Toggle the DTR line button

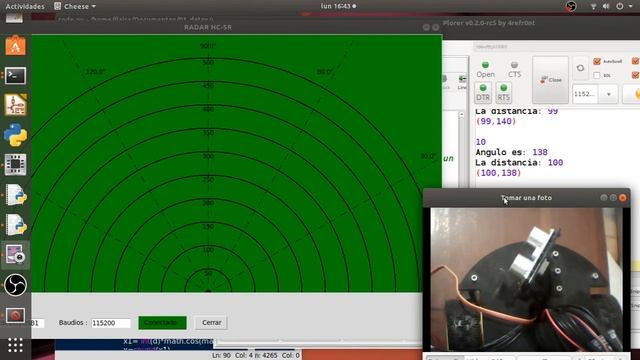[x=483, y=92]
